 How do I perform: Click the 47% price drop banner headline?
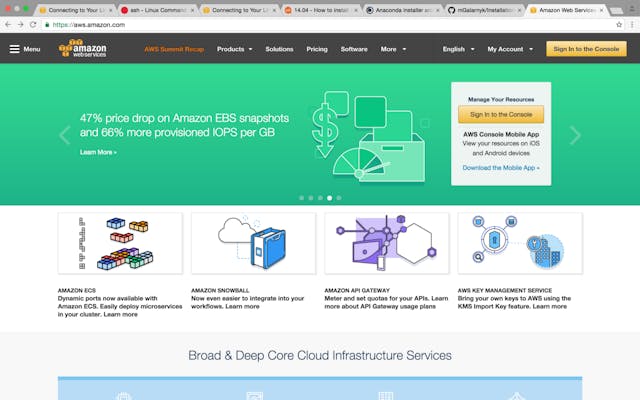[x=184, y=125]
